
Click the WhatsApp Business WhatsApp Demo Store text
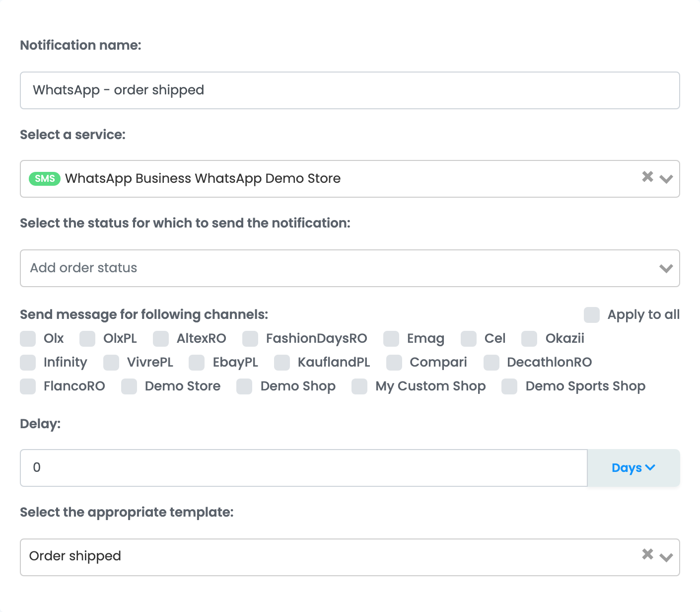click(x=203, y=179)
